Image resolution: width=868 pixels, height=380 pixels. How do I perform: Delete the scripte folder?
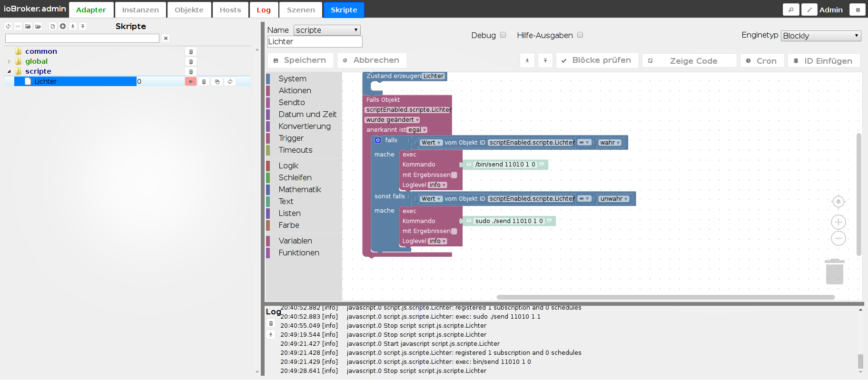pos(191,71)
